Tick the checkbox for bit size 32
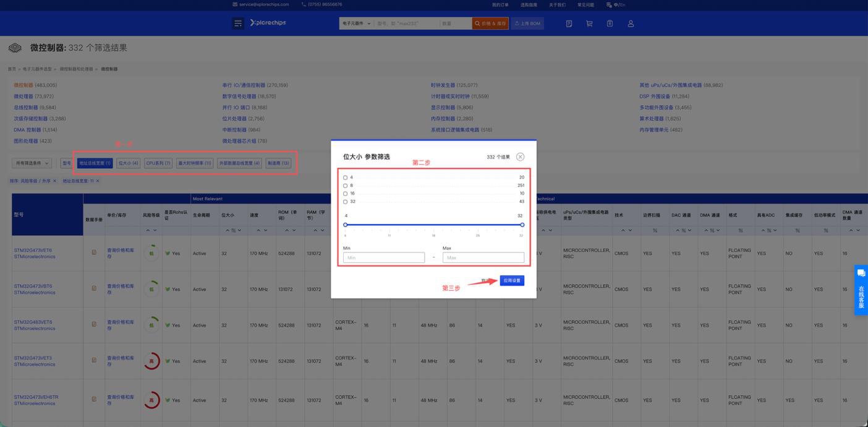 [x=346, y=202]
